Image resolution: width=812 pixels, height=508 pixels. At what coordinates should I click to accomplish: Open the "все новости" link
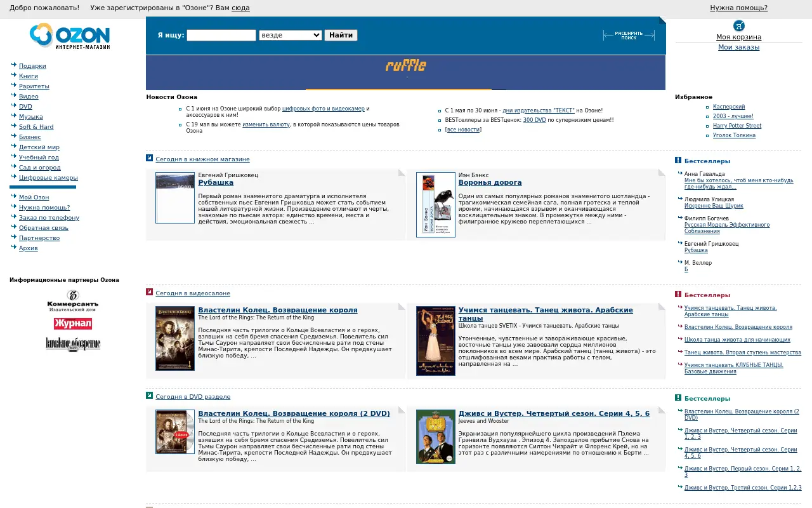[463, 130]
